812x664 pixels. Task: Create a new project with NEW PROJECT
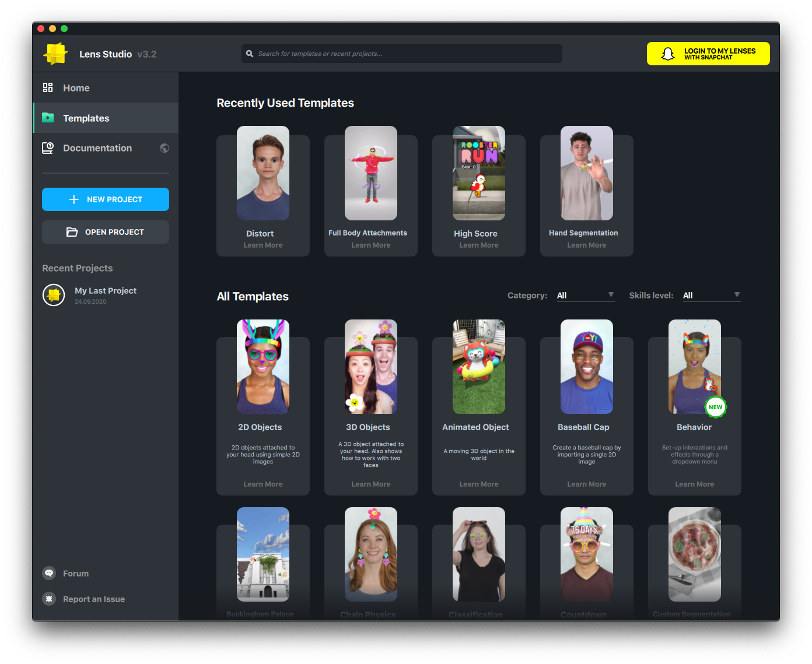click(x=106, y=199)
